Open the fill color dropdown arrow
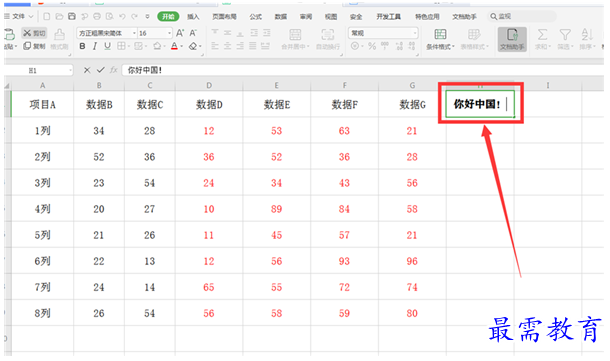610x361 pixels. click(164, 47)
